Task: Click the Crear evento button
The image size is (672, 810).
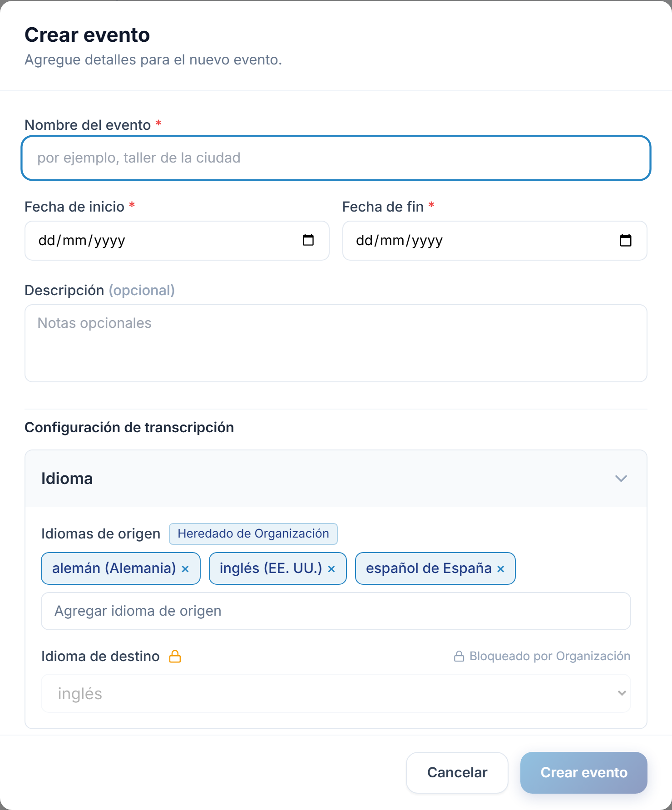Action: (x=584, y=773)
